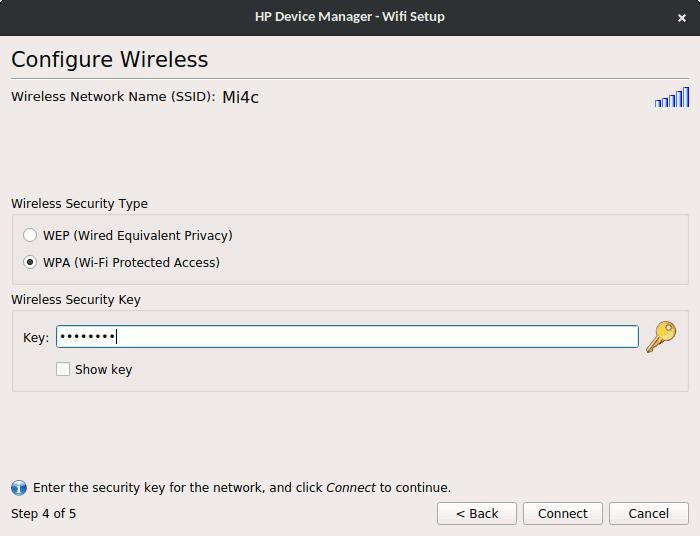The height and width of the screenshot is (536, 700).
Task: Click the "Enter the security key" instruction text
Action: pyautogui.click(x=242, y=488)
